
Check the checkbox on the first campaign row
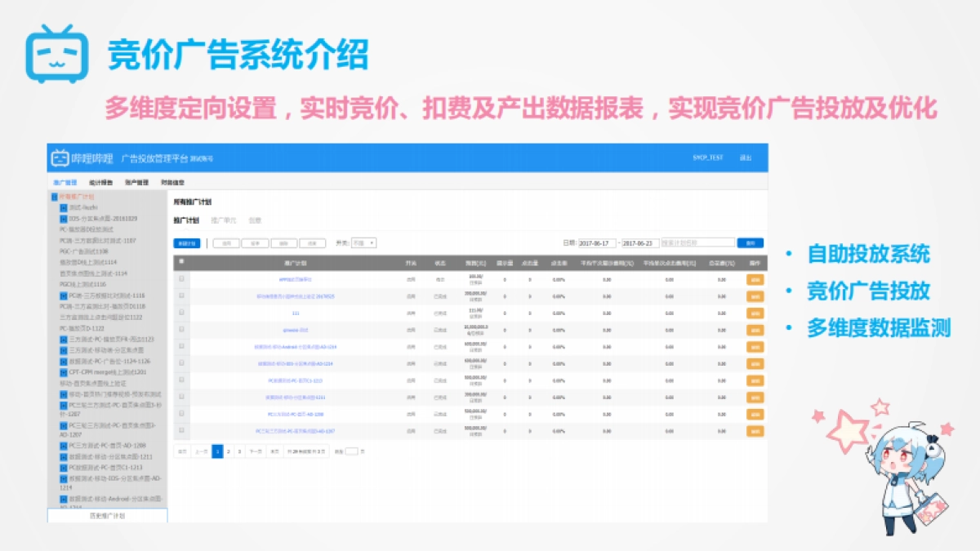click(x=179, y=277)
